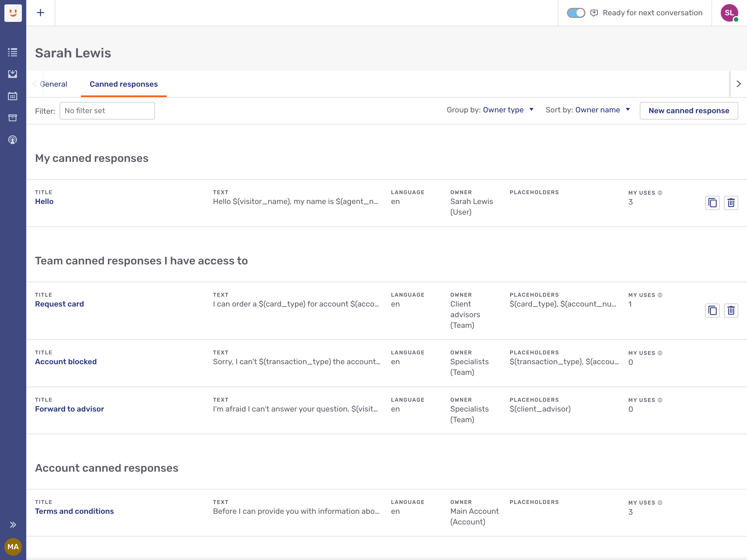The image size is (747, 560).
Task: Switch to the General tab
Action: [54, 84]
